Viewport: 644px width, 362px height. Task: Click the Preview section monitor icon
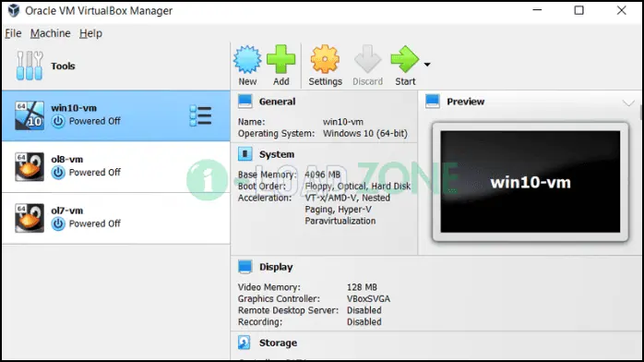(433, 102)
